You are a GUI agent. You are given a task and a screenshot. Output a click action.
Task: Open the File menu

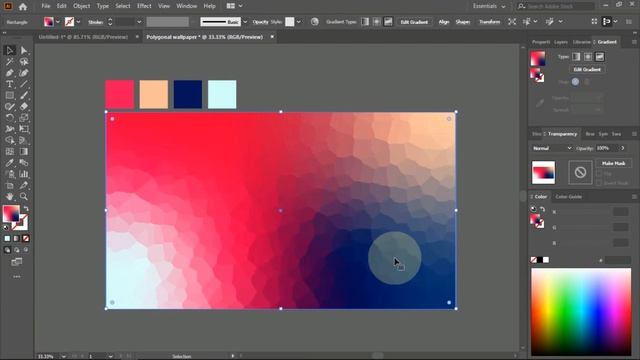pyautogui.click(x=46, y=6)
